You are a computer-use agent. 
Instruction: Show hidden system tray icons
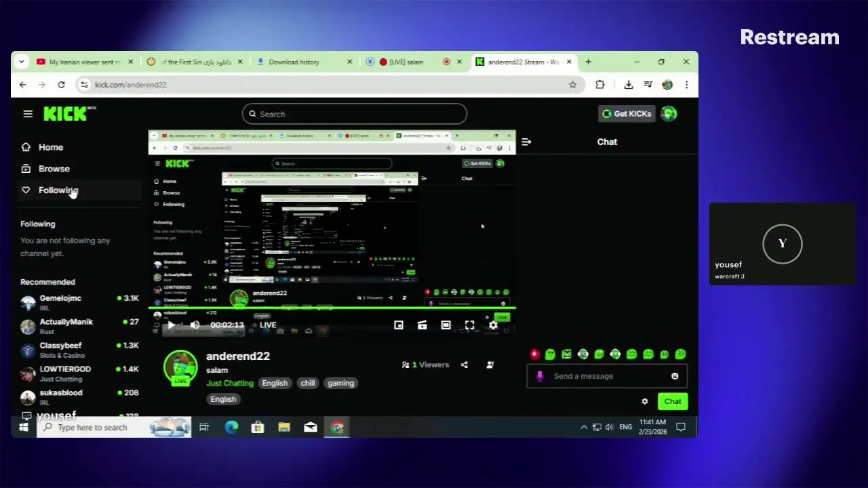coord(584,427)
